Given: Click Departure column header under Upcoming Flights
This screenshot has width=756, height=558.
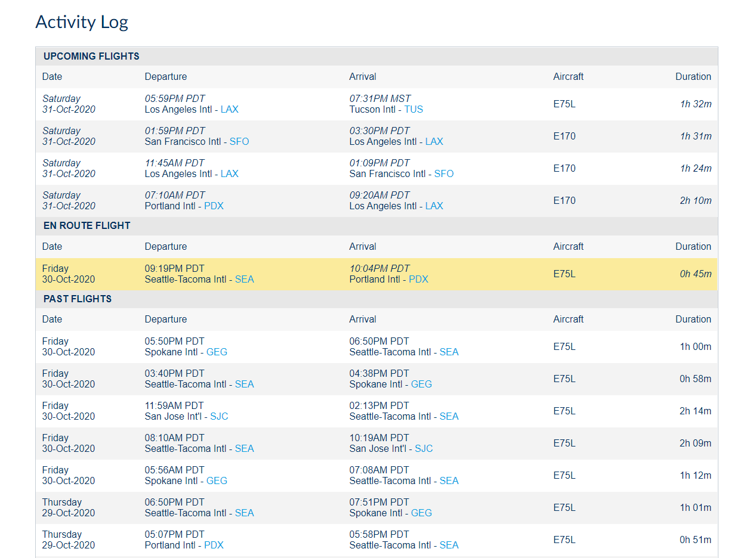Looking at the screenshot, I should pyautogui.click(x=166, y=77).
